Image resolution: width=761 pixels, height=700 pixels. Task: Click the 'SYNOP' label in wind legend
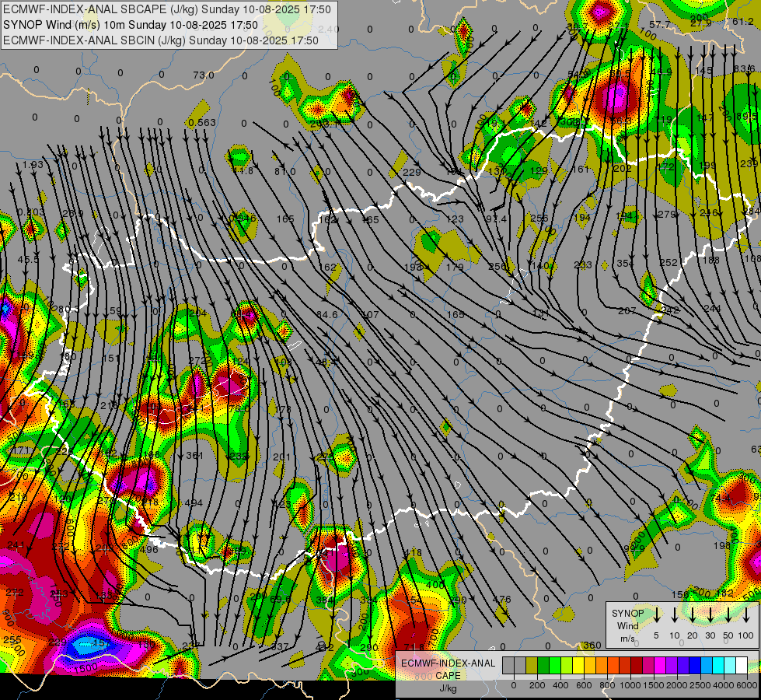[627, 614]
